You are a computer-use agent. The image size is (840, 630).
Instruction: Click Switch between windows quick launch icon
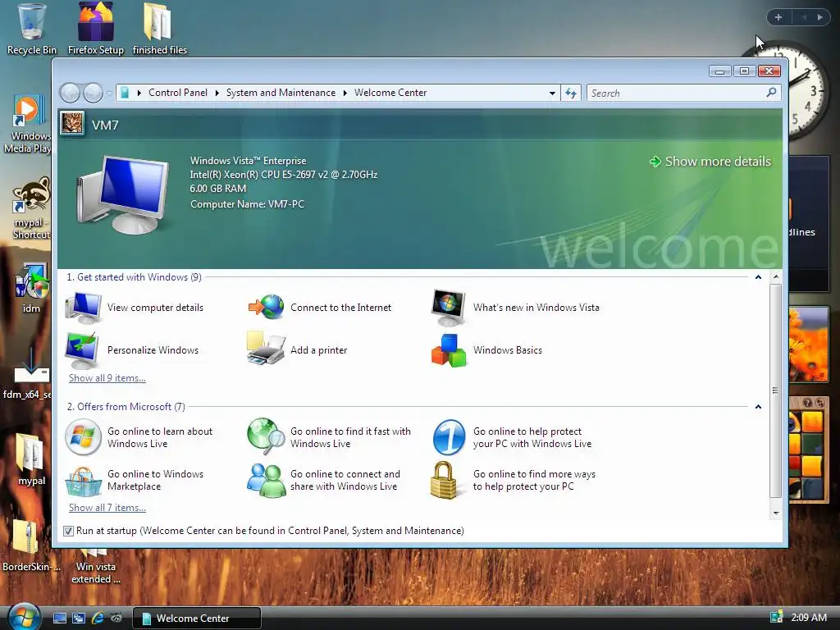(x=79, y=619)
